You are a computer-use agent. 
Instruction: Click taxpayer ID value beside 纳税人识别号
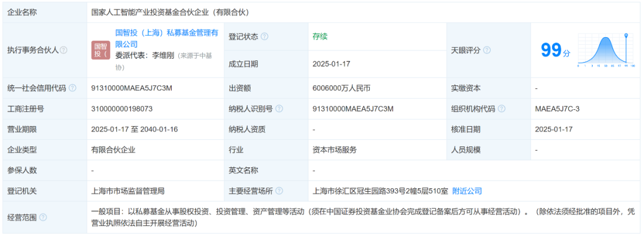pos(353,109)
